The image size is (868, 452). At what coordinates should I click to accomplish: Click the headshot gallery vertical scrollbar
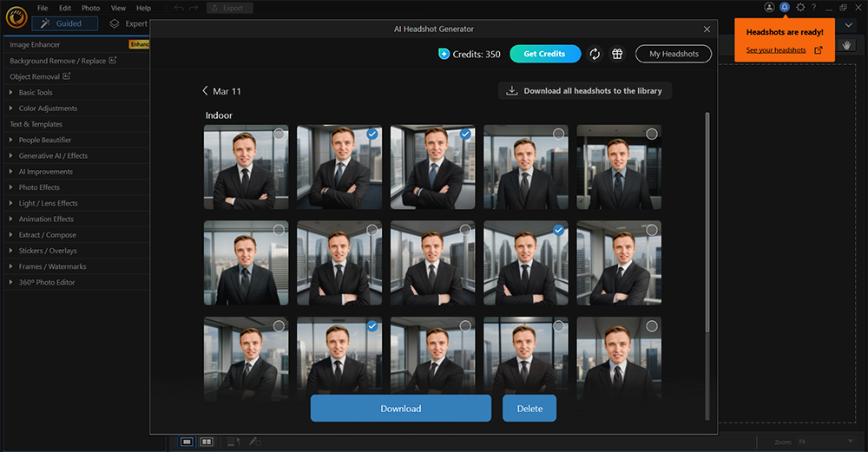pos(707,222)
